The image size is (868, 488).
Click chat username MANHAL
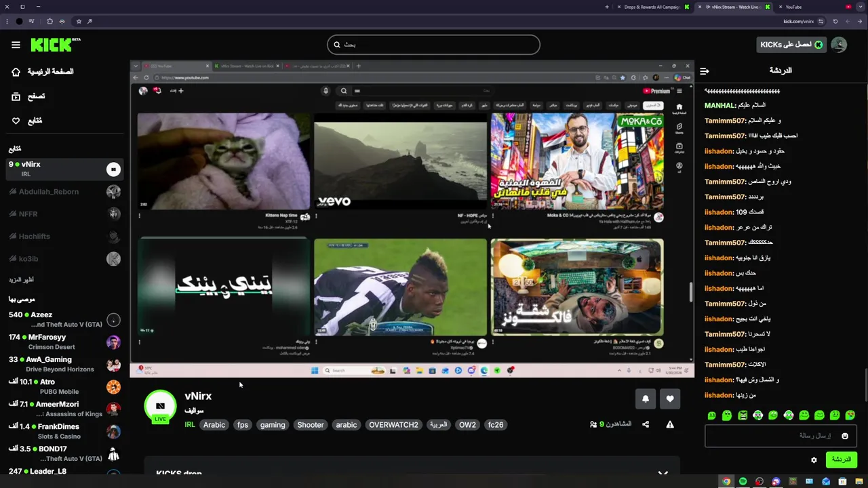click(x=720, y=106)
